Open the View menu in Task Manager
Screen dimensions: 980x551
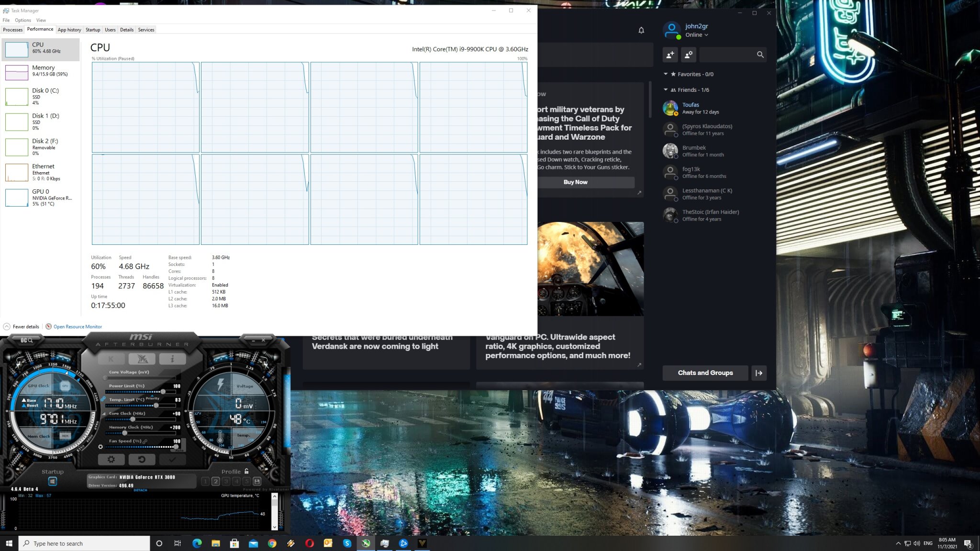(41, 20)
